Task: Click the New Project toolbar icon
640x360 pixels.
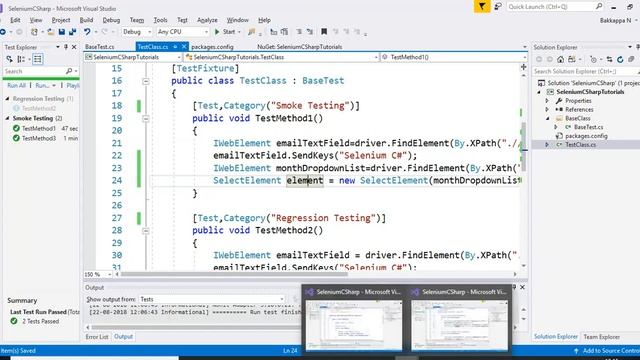Action: (x=34, y=31)
